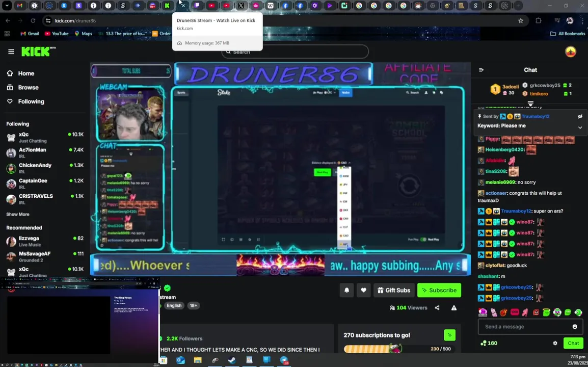Open MsSavageAF recommended channel
Viewport: 588px width, 367px height.
point(45,257)
